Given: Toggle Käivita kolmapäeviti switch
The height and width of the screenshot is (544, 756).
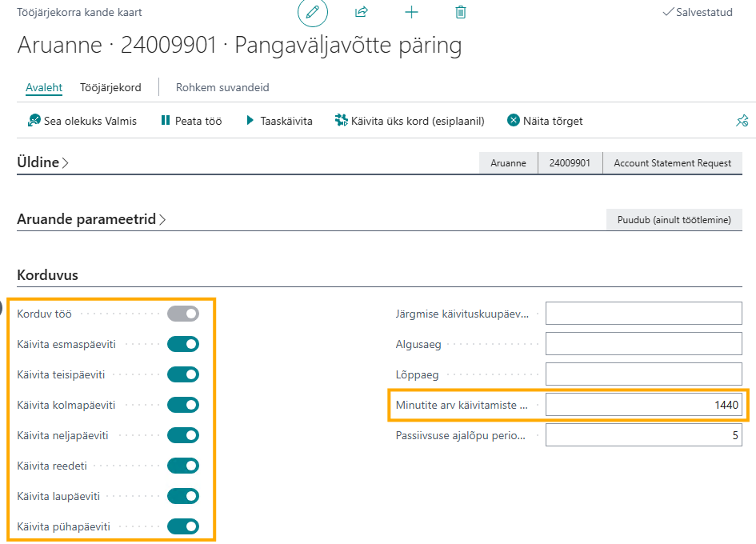Looking at the screenshot, I should tap(183, 405).
